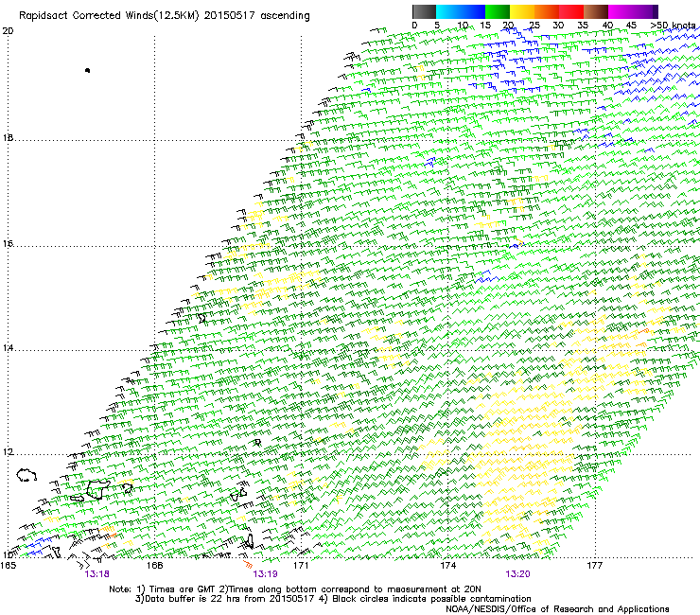Click the '>50 knots' legend label
Screen dimensions: 700x615
click(x=673, y=26)
